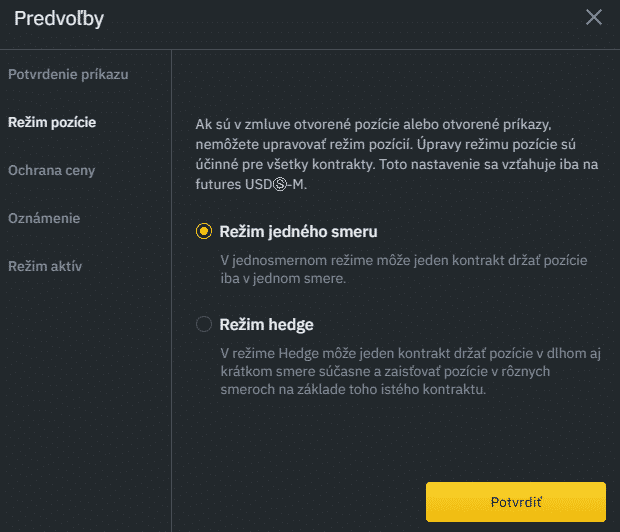Go to the Oznámenie settings section
This screenshot has height=532, width=620.
(44, 218)
